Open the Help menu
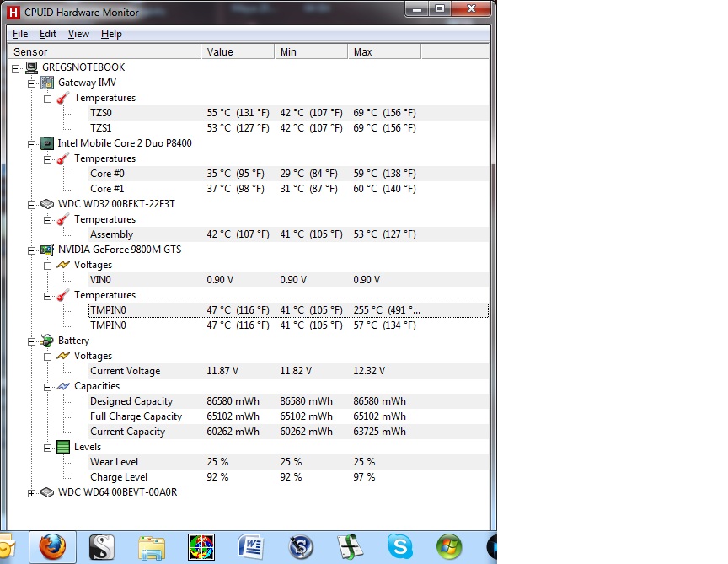Screen dimensions: 728x564 click(x=111, y=34)
